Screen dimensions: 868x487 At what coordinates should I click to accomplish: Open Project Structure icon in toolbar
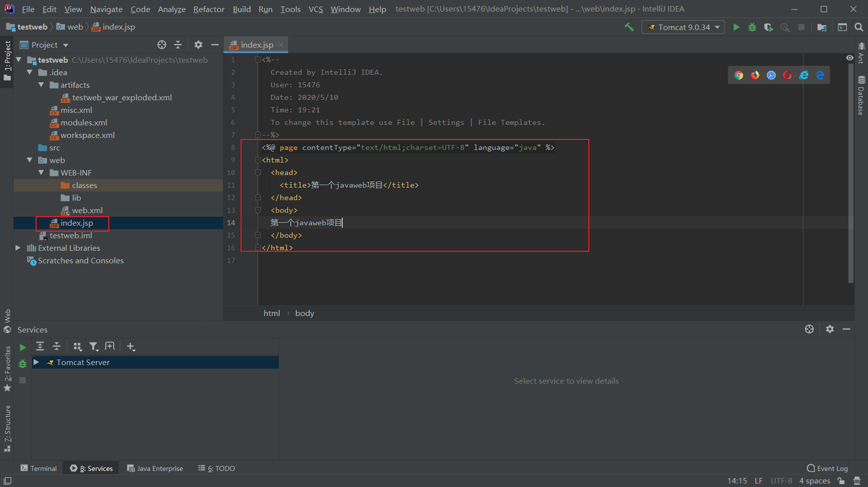coord(822,27)
